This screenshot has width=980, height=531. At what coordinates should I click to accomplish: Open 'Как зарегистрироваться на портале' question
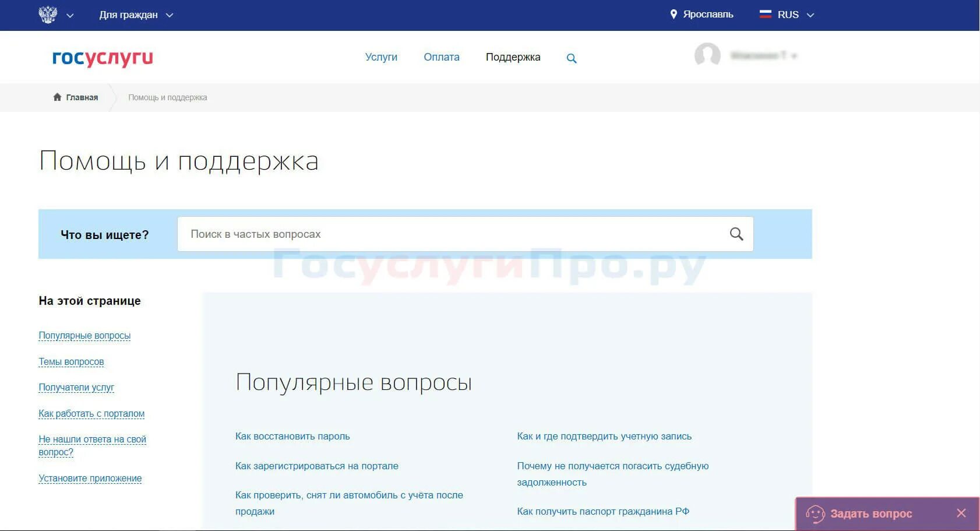pyautogui.click(x=317, y=466)
